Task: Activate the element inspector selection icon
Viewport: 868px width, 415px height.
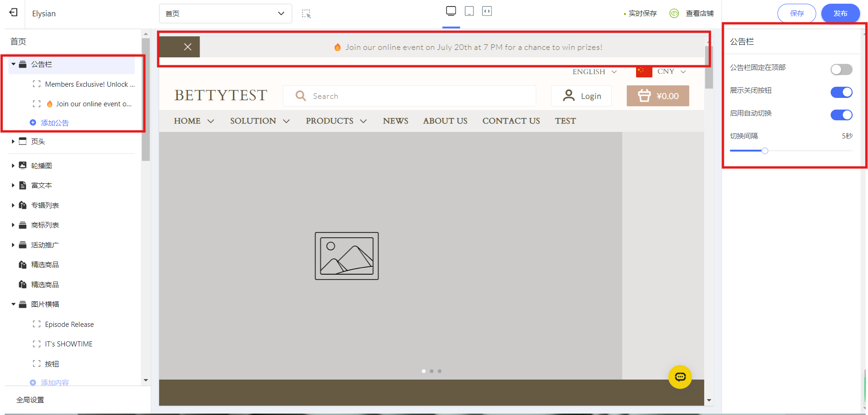Action: (306, 14)
